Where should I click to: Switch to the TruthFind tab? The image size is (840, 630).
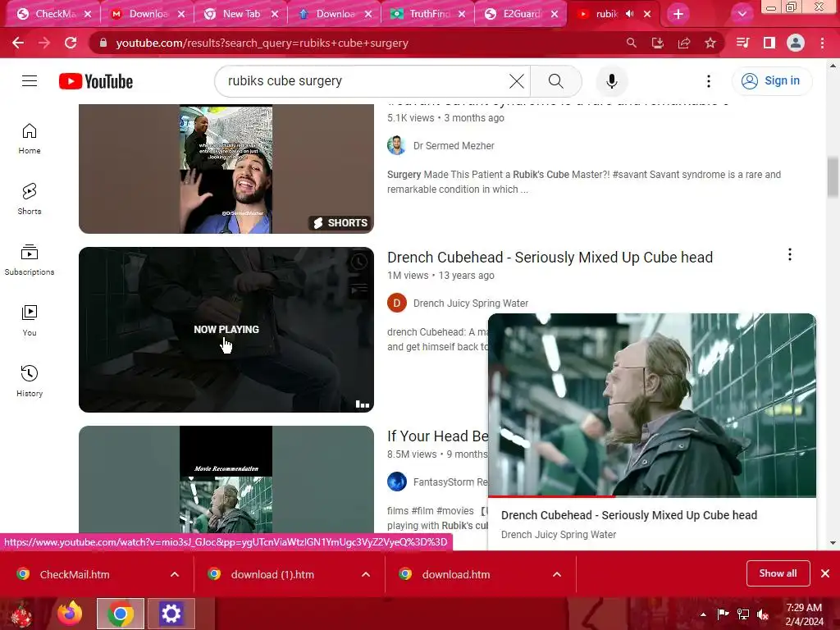tap(422, 14)
